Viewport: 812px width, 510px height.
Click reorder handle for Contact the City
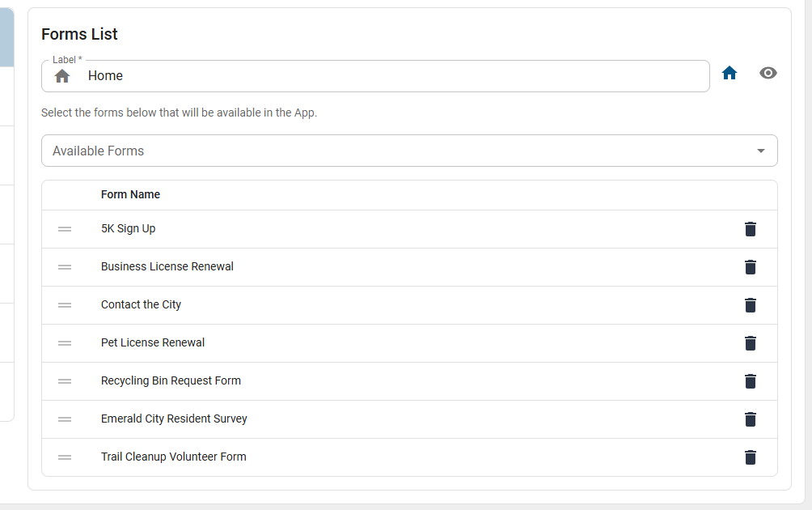[65, 305]
